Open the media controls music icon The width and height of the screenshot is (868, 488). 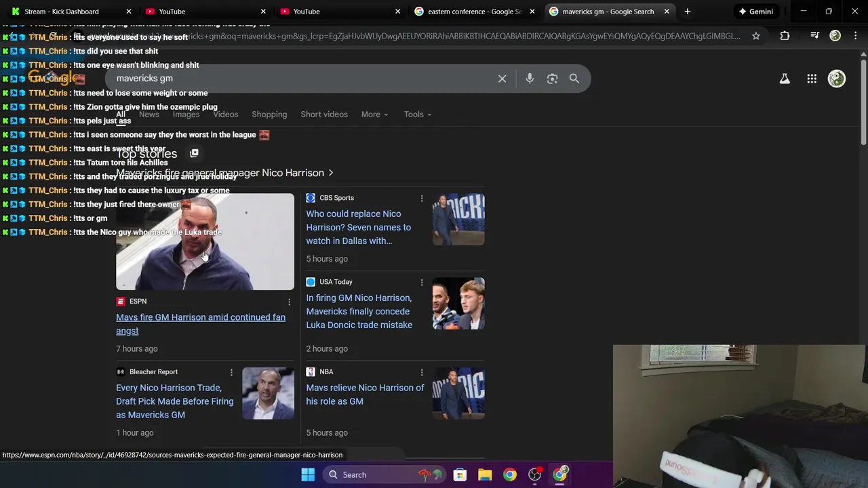[x=815, y=36]
